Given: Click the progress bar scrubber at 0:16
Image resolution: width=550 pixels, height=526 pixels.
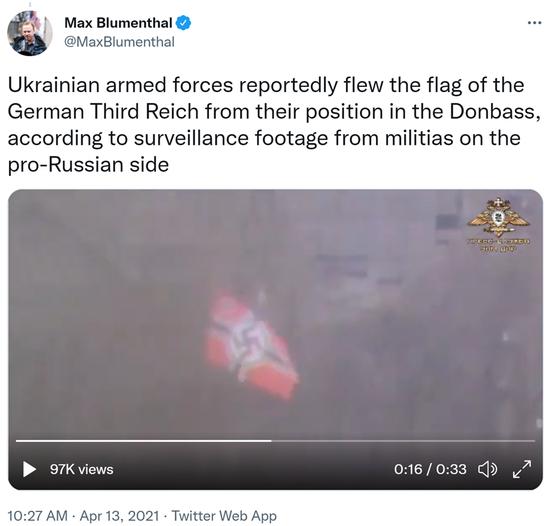Looking at the screenshot, I should coord(271,440).
